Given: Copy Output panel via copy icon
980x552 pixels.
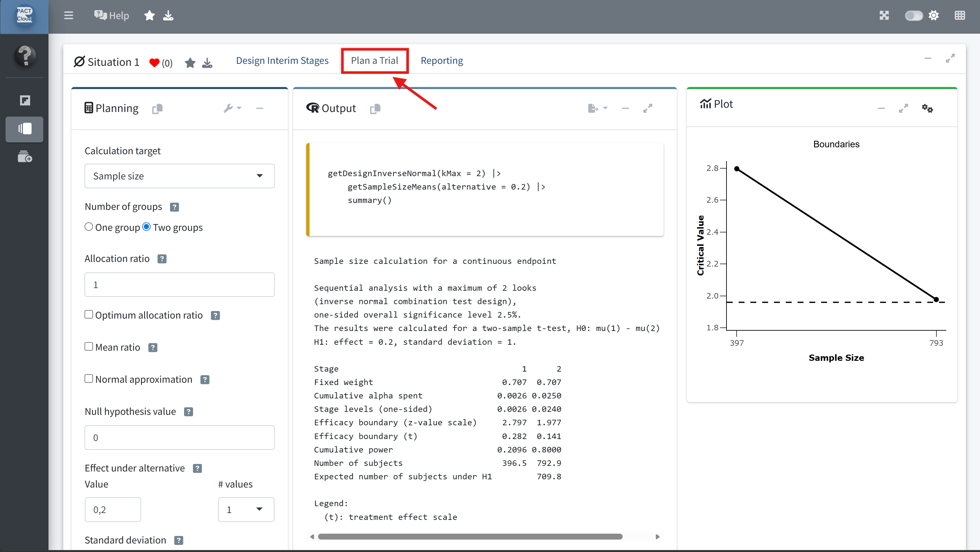Looking at the screenshot, I should [x=375, y=109].
